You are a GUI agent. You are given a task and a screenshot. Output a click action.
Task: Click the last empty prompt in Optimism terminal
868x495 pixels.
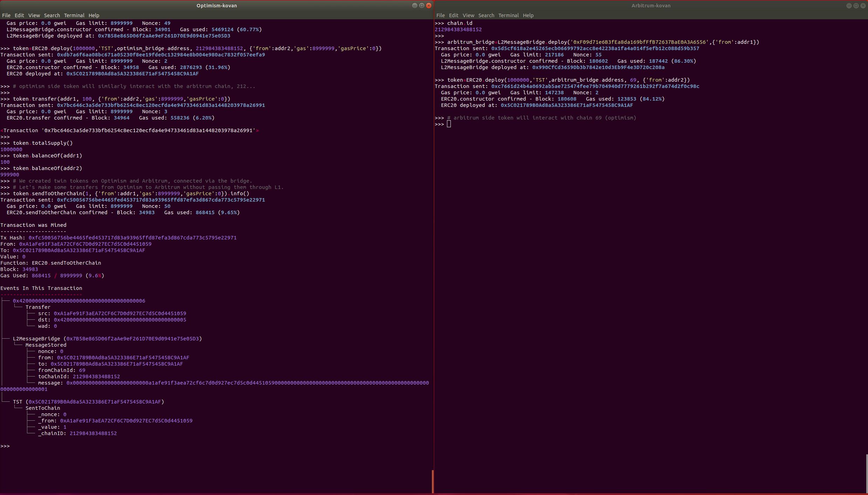coord(5,446)
